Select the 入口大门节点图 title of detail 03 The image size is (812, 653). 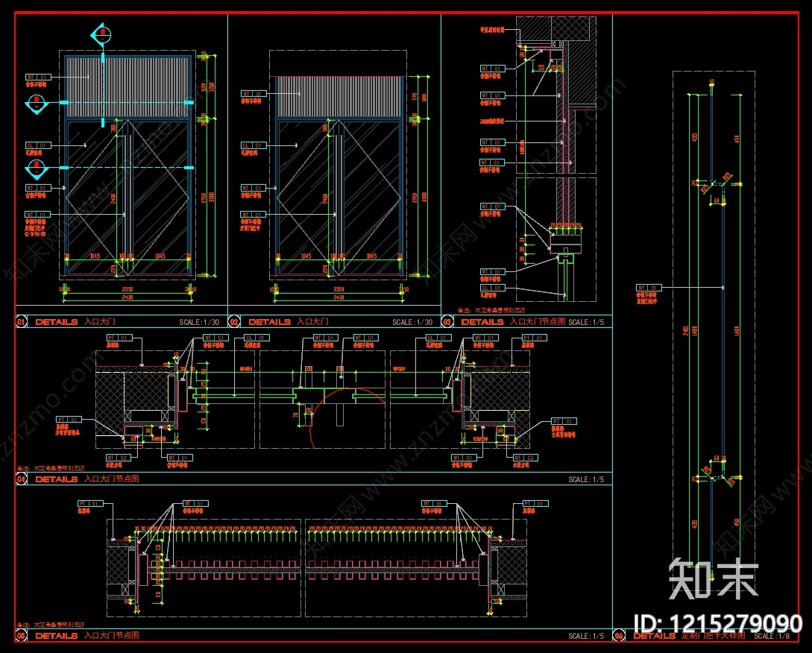(x=538, y=321)
